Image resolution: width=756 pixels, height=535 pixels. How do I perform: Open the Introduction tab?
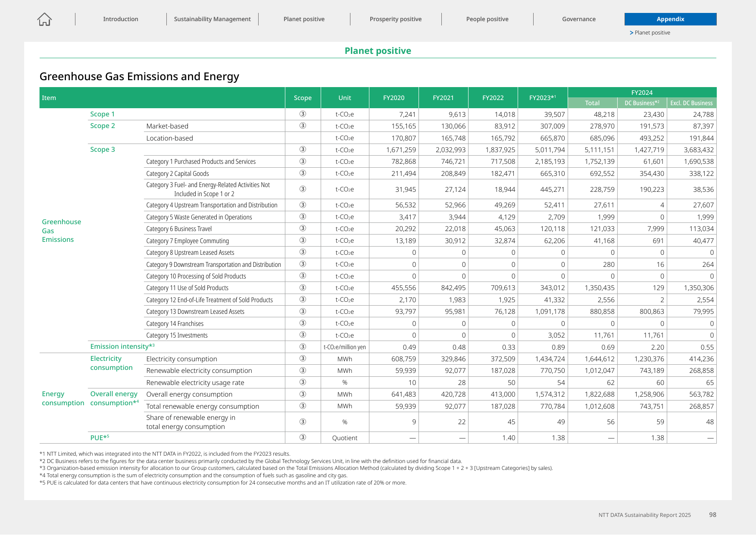[x=121, y=19]
